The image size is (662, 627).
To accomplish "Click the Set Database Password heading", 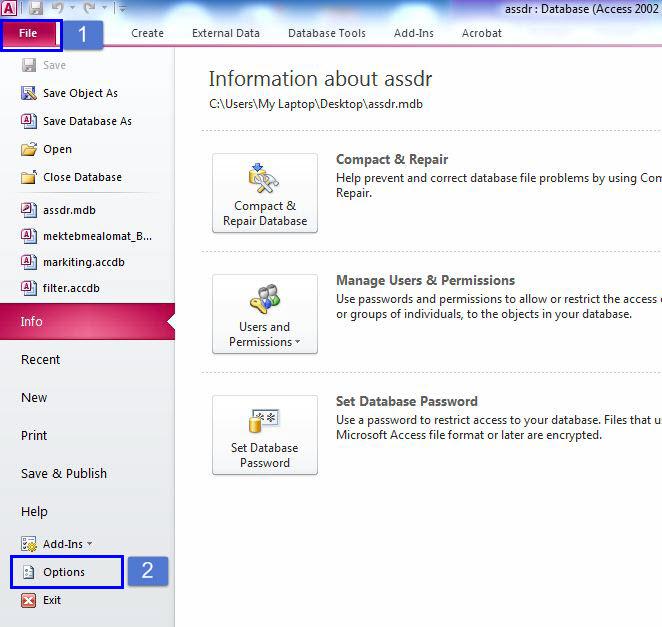I will click(407, 401).
